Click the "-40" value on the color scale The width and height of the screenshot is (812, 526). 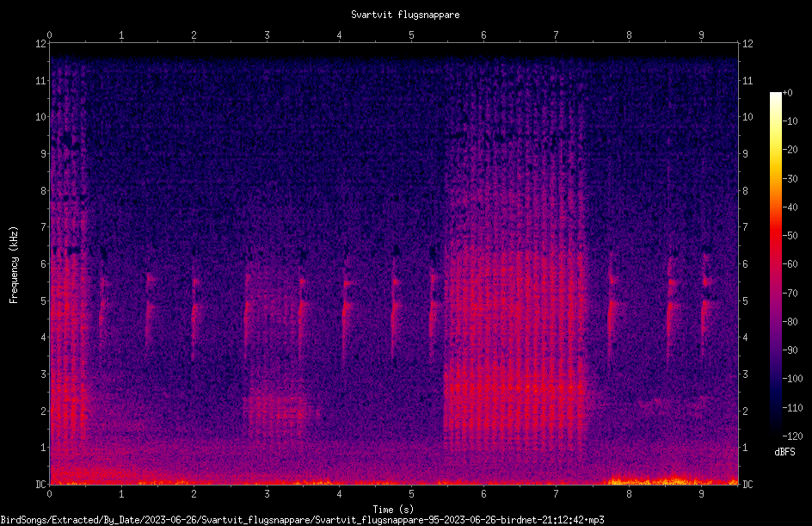point(790,207)
